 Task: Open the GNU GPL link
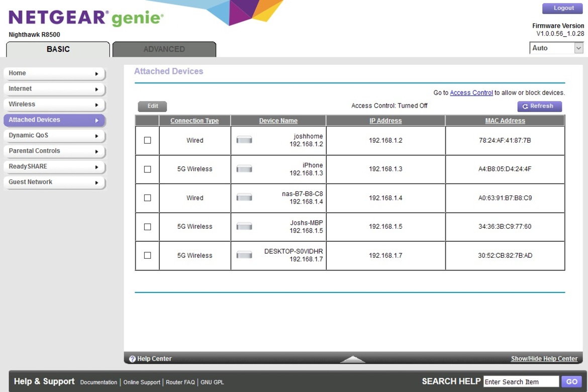(x=212, y=382)
